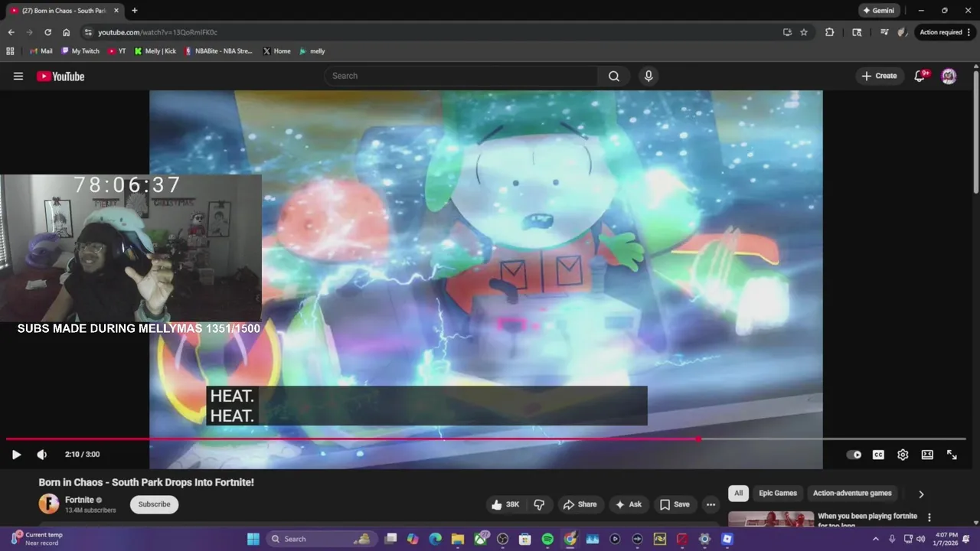Image resolution: width=980 pixels, height=551 pixels.
Task: Open YouTube notifications bell
Action: pyautogui.click(x=920, y=76)
